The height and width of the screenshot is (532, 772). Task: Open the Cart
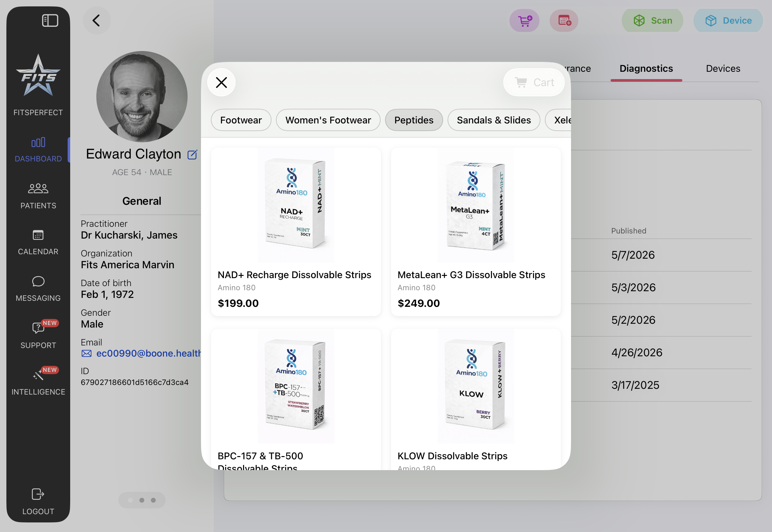coord(534,82)
